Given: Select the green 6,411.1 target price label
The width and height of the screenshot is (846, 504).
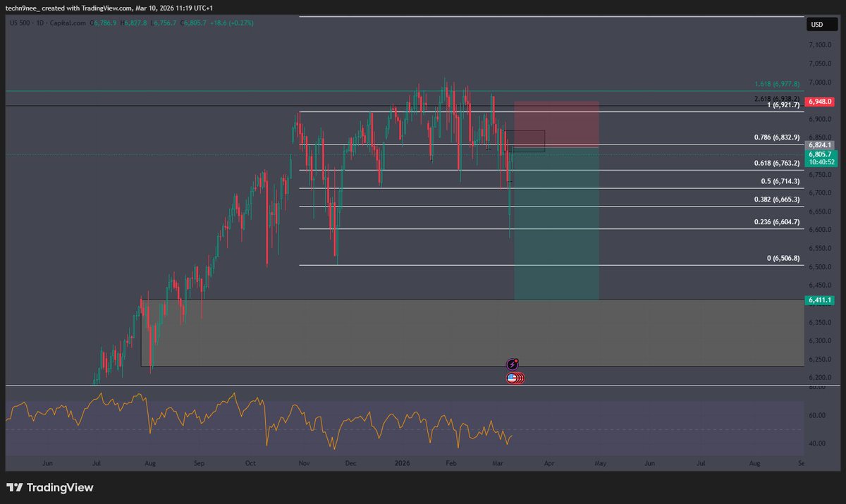Looking at the screenshot, I should [x=821, y=300].
